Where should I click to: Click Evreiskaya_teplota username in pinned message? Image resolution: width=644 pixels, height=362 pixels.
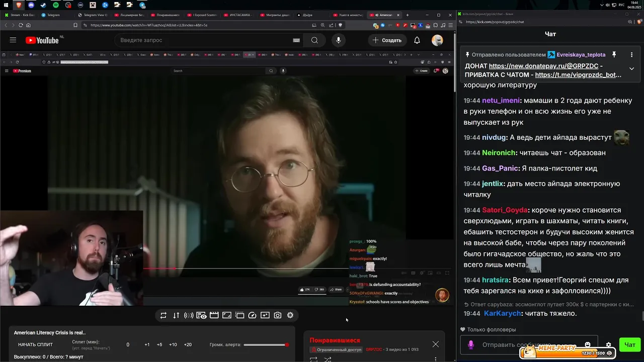581,54
